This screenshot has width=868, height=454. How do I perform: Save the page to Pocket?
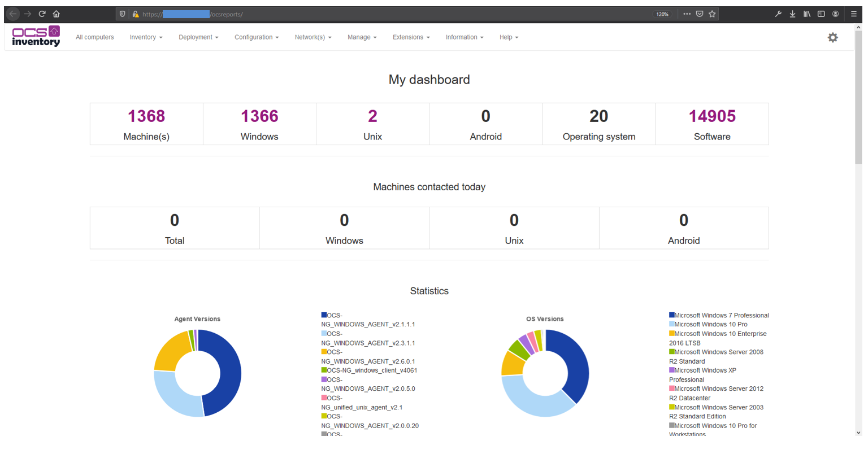pos(700,14)
